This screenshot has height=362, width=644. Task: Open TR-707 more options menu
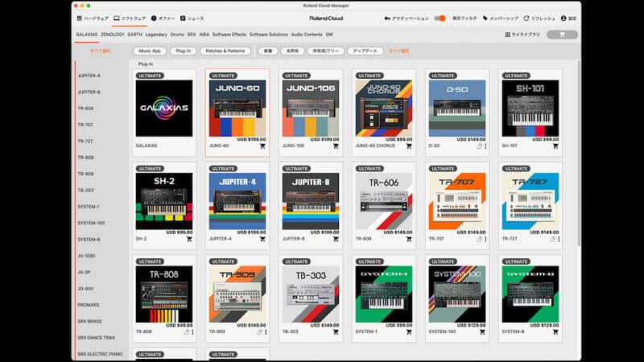click(x=485, y=239)
